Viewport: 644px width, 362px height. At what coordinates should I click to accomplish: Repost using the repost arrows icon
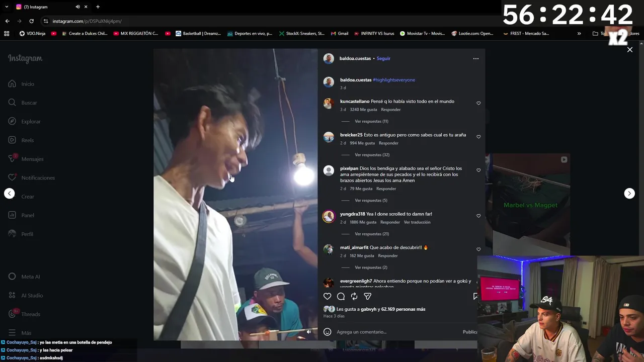coord(354,297)
